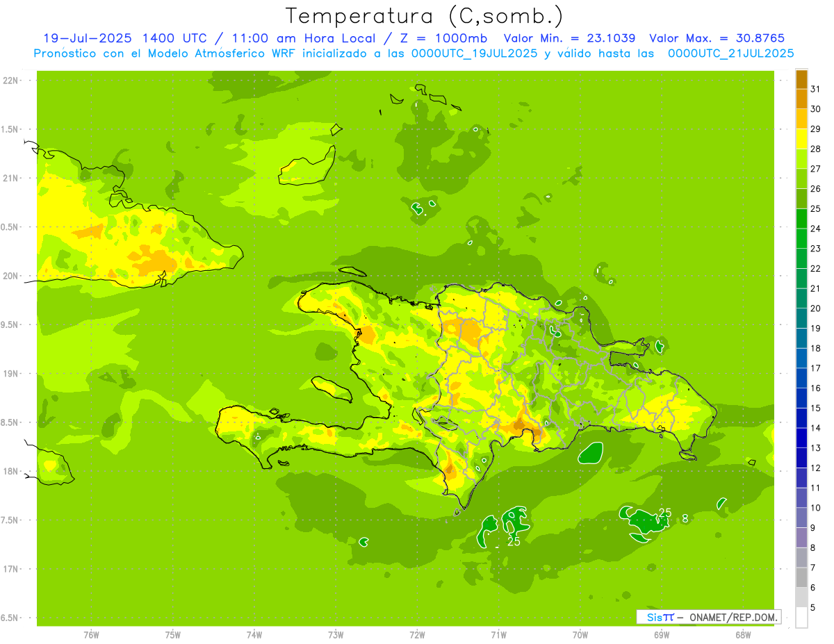The height and width of the screenshot is (644, 834).
Task: Click the title 'Temperatura (C,somb.)'
Action: (424, 16)
